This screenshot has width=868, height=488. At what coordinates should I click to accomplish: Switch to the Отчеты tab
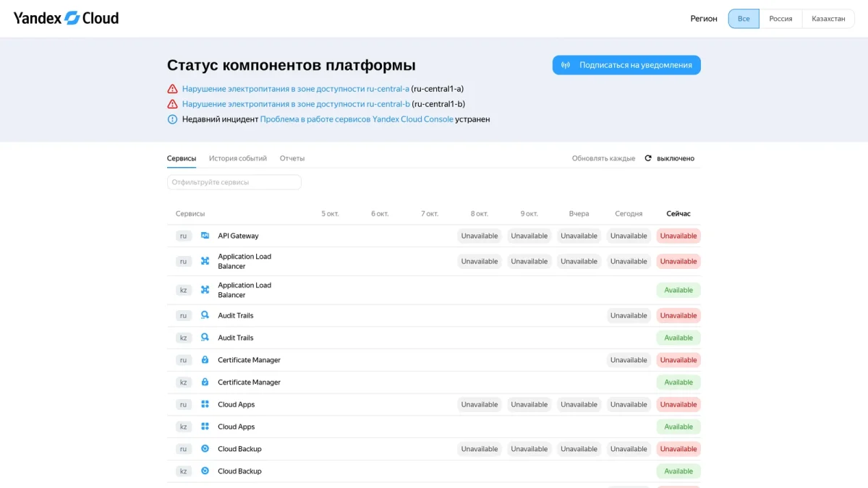[292, 158]
